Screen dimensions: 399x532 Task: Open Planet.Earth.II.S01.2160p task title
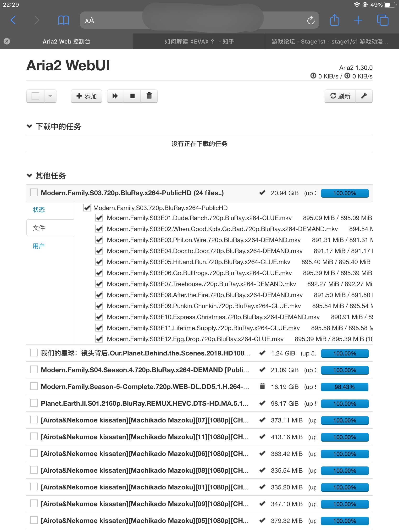(x=145, y=403)
